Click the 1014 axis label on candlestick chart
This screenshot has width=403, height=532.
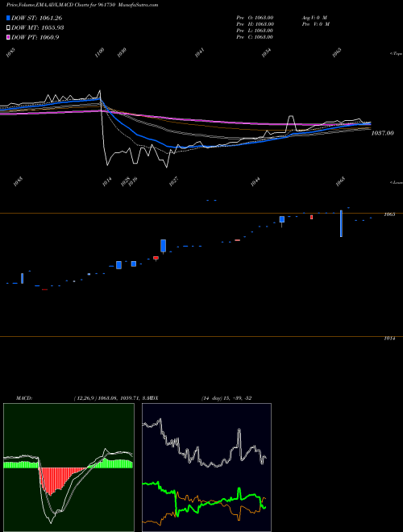(x=389, y=339)
